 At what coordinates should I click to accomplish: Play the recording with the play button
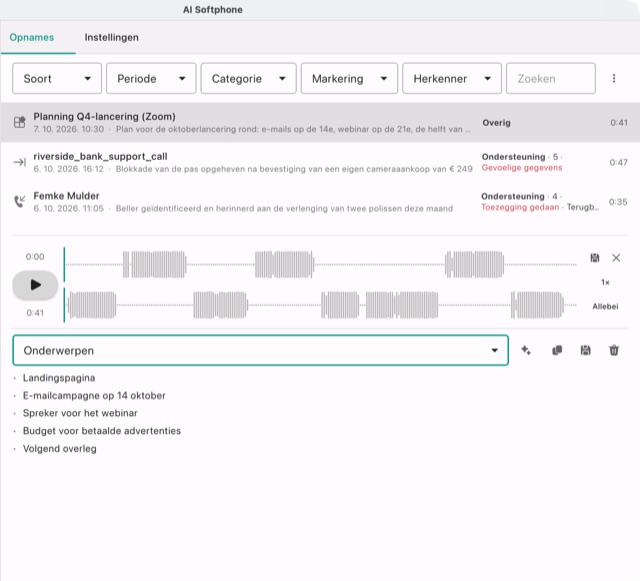coord(35,285)
